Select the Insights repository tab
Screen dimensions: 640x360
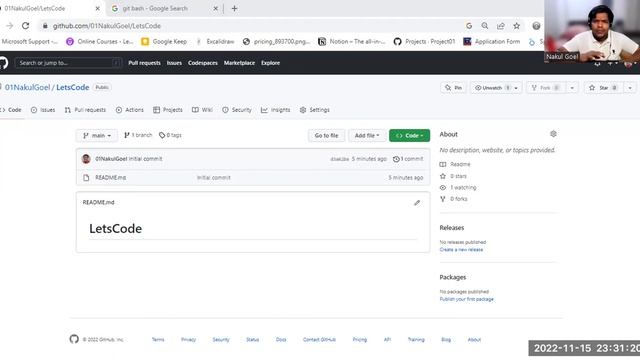point(276,110)
